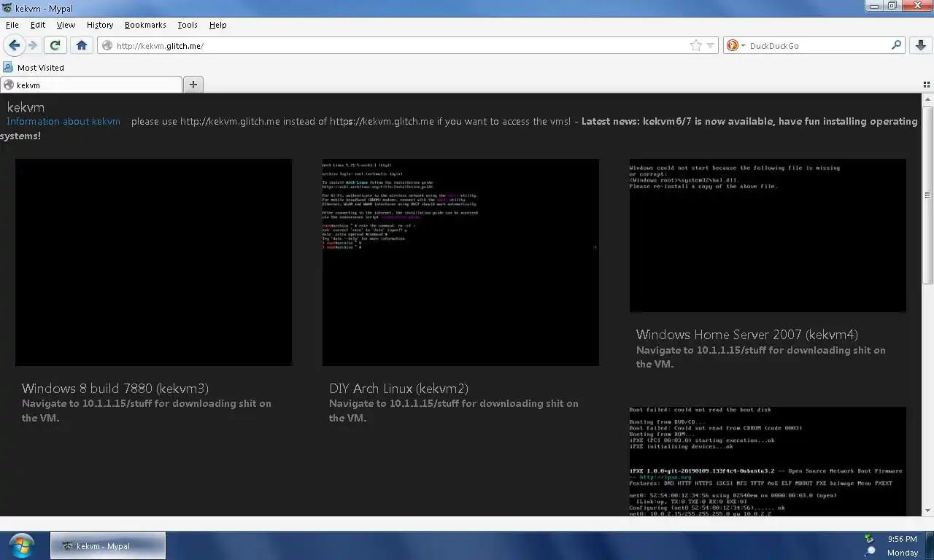The image size is (934, 560).
Task: Open the list all tabs dropdown
Action: click(x=927, y=85)
